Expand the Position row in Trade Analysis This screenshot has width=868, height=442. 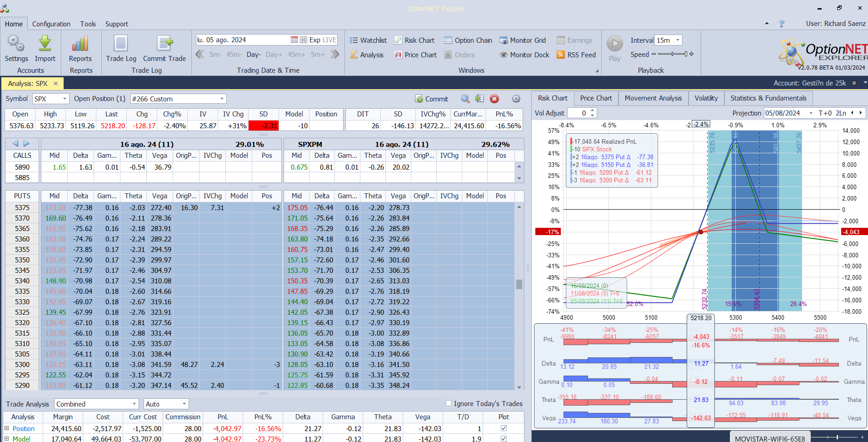point(7,428)
